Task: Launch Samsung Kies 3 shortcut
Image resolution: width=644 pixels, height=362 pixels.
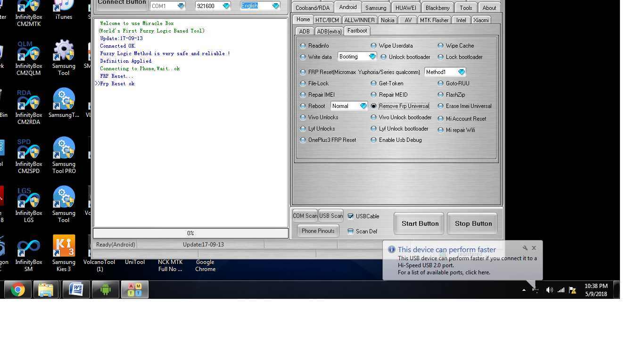Action: (x=64, y=254)
